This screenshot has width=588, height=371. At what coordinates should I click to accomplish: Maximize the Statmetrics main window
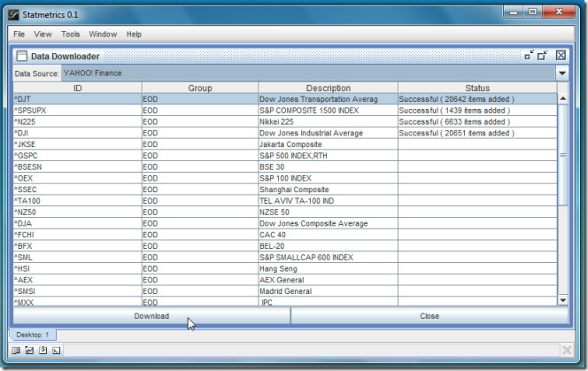point(532,12)
